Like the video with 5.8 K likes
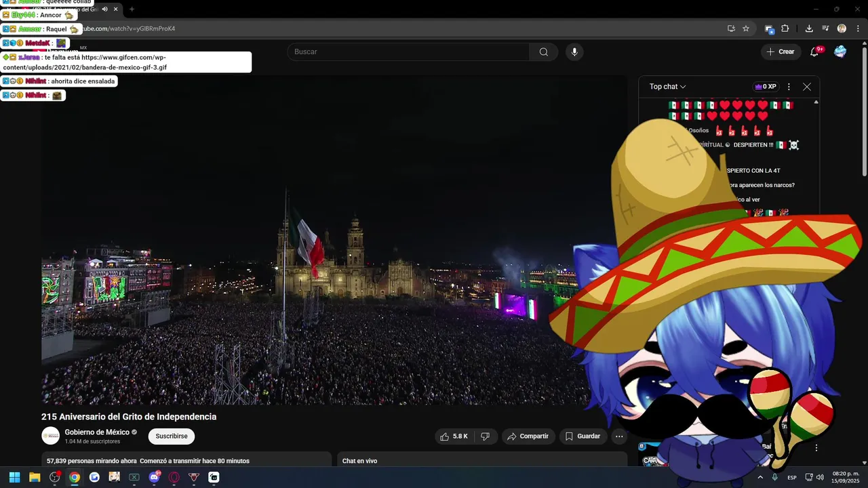Viewport: 868px width, 488px height. pyautogui.click(x=454, y=436)
